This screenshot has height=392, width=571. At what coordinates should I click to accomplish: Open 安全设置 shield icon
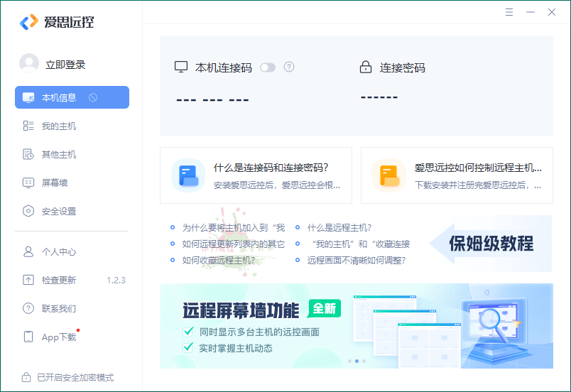coord(28,212)
